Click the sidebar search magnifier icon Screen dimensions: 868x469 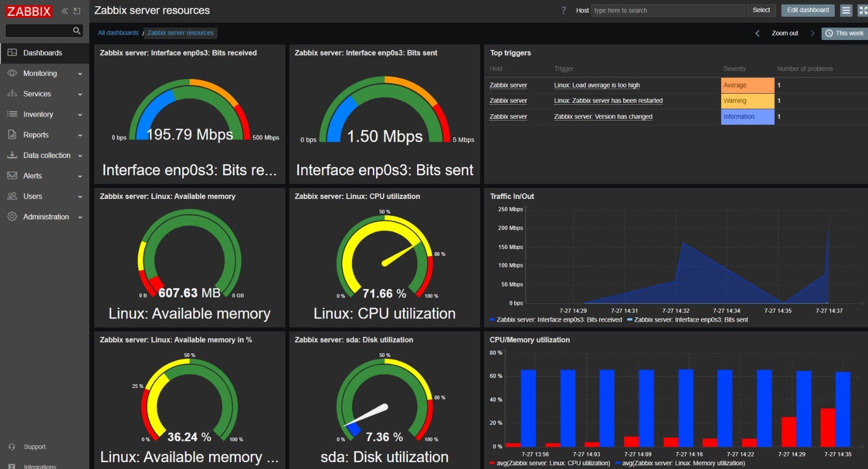pyautogui.click(x=77, y=31)
